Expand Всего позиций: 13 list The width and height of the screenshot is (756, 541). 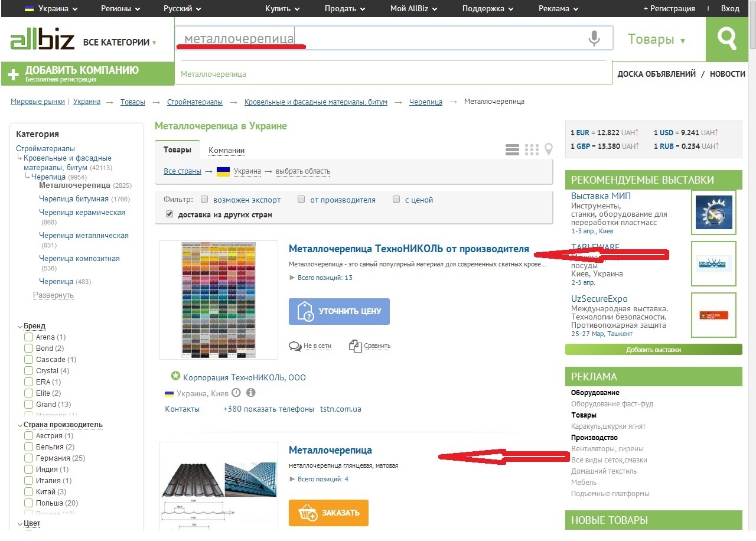(x=321, y=278)
